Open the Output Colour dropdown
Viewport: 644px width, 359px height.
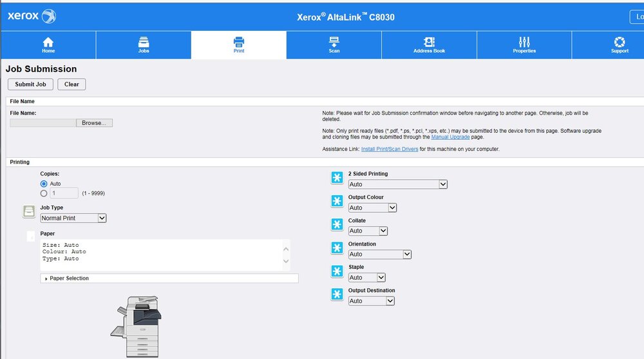point(372,208)
